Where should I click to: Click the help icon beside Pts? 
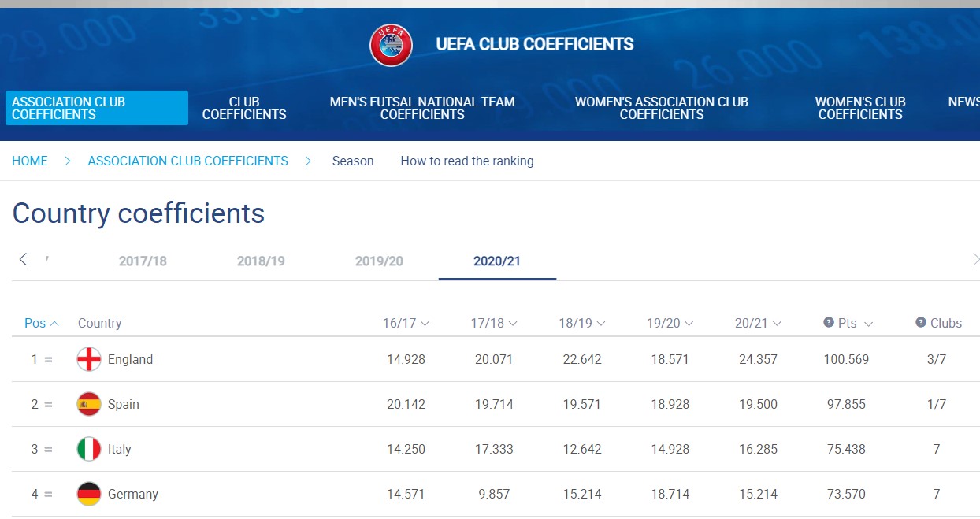coord(829,323)
